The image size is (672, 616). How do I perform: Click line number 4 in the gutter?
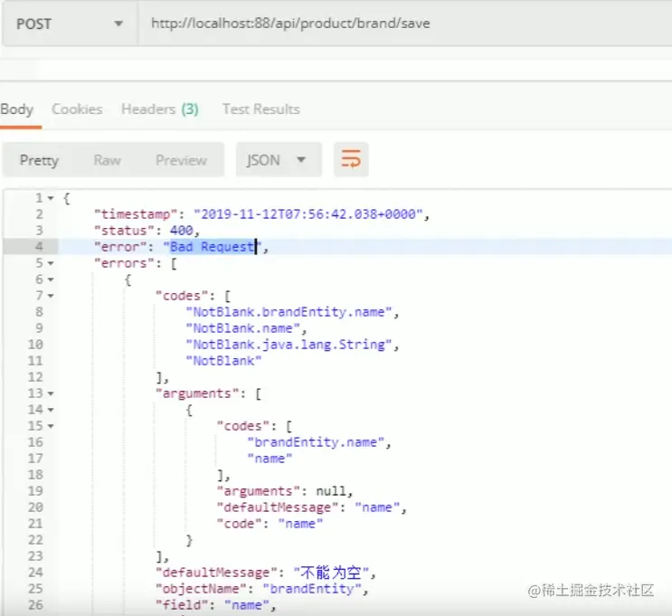click(x=39, y=247)
